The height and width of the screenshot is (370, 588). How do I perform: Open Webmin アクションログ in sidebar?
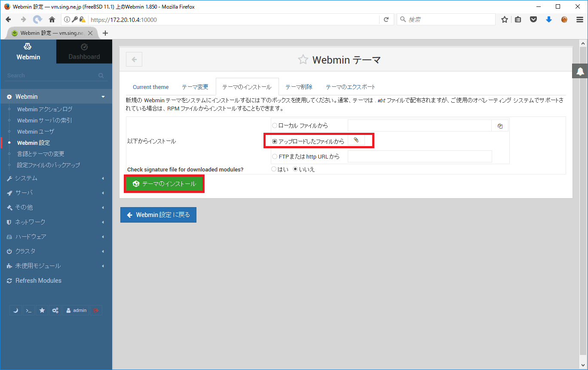tap(45, 109)
